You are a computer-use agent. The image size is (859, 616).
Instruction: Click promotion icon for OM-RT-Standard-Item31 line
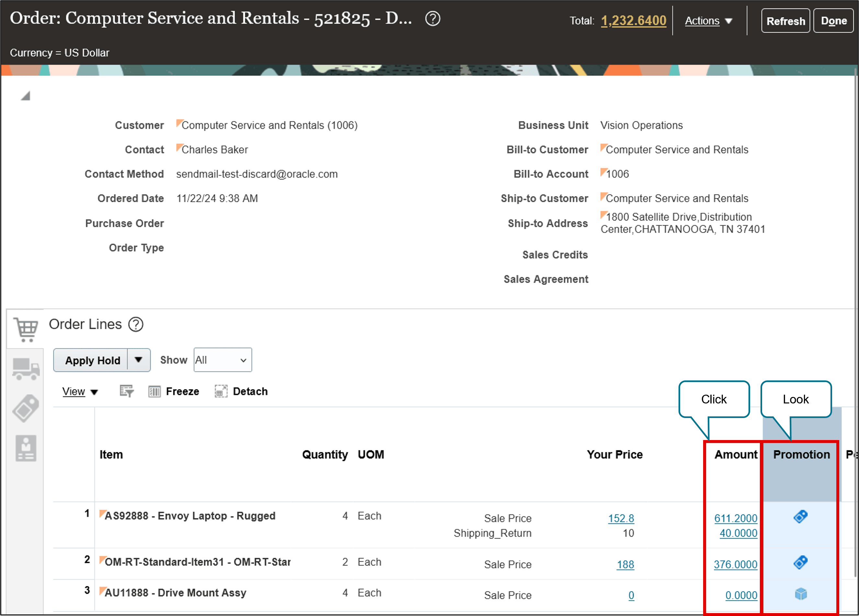(800, 563)
